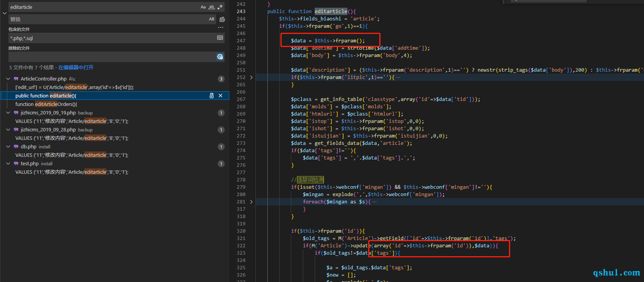The width and height of the screenshot is (644, 282).
Task: Select the db.php install file row
Action: 115,146
